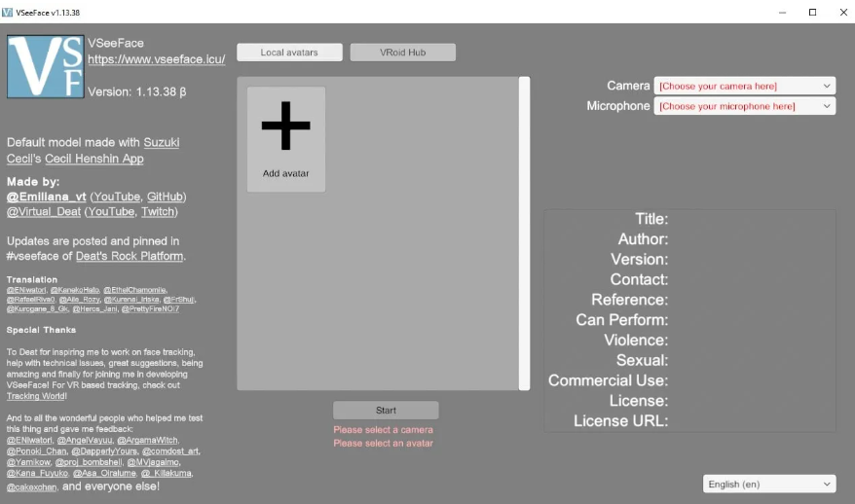Open the @RafaelRiva0 translator link
The image size is (855, 504).
tap(30, 299)
